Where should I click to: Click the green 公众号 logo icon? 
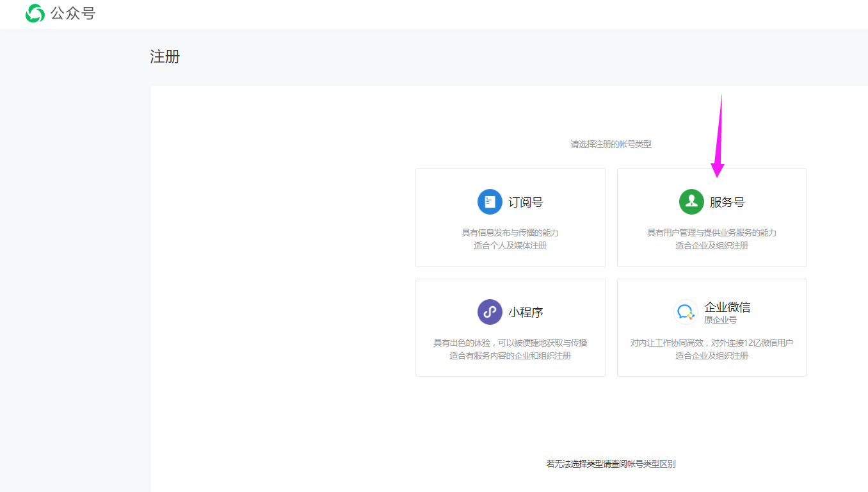point(35,13)
